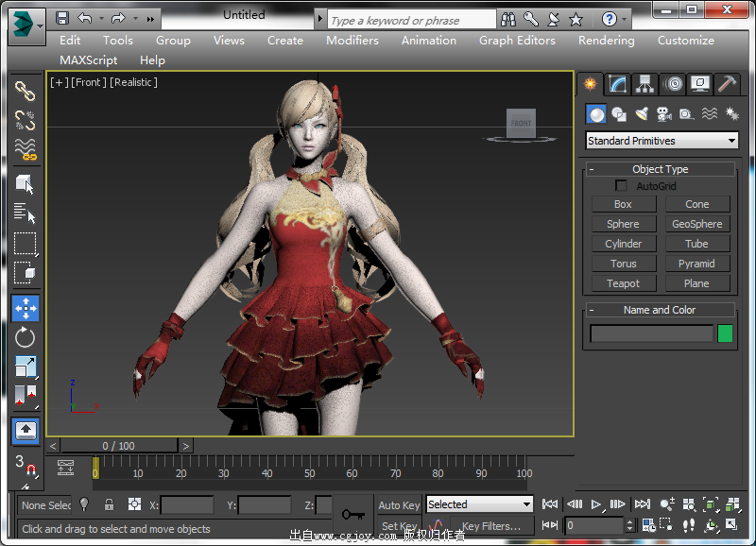The width and height of the screenshot is (756, 546).
Task: Choose the Cameras category icon
Action: pyautogui.click(x=663, y=114)
